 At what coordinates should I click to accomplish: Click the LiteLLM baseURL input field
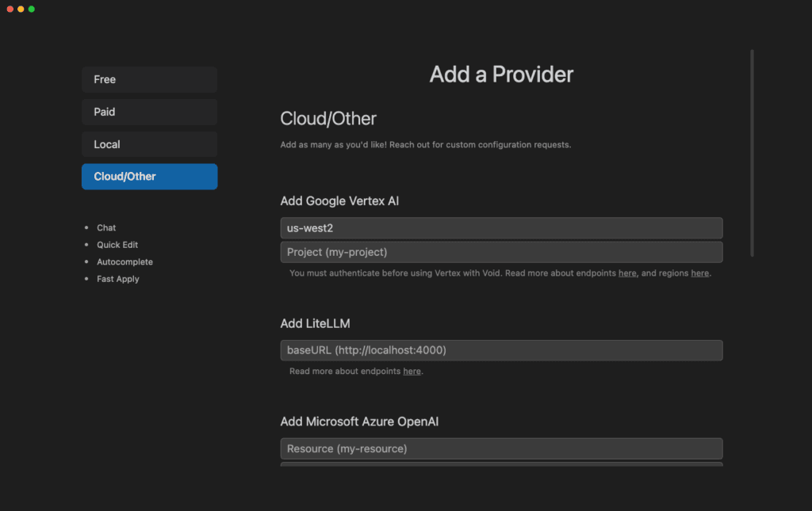[501, 350]
